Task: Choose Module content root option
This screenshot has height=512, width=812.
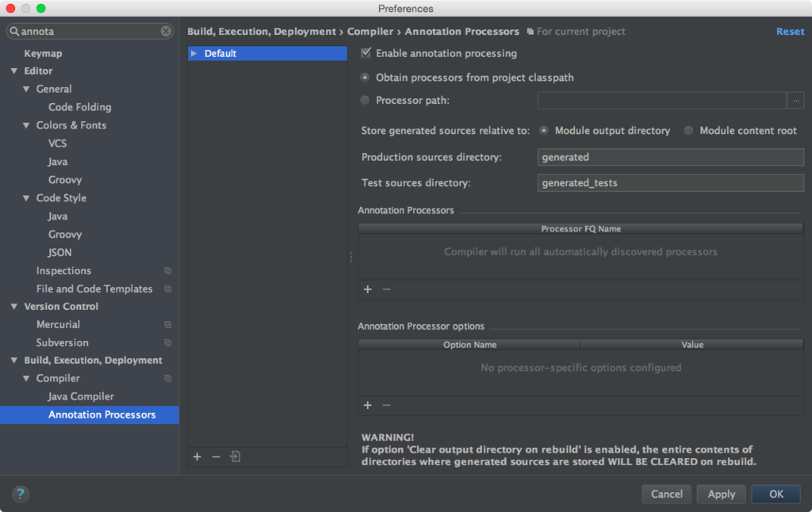Action: click(688, 131)
